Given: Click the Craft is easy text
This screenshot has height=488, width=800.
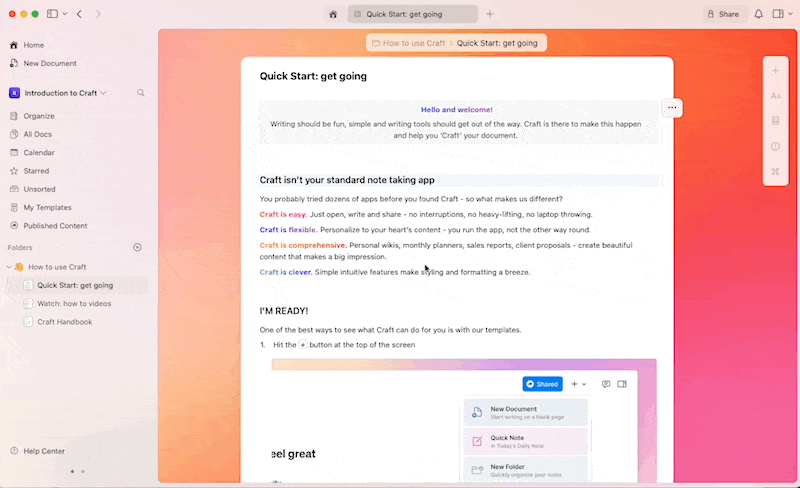Looking at the screenshot, I should coord(283,214).
